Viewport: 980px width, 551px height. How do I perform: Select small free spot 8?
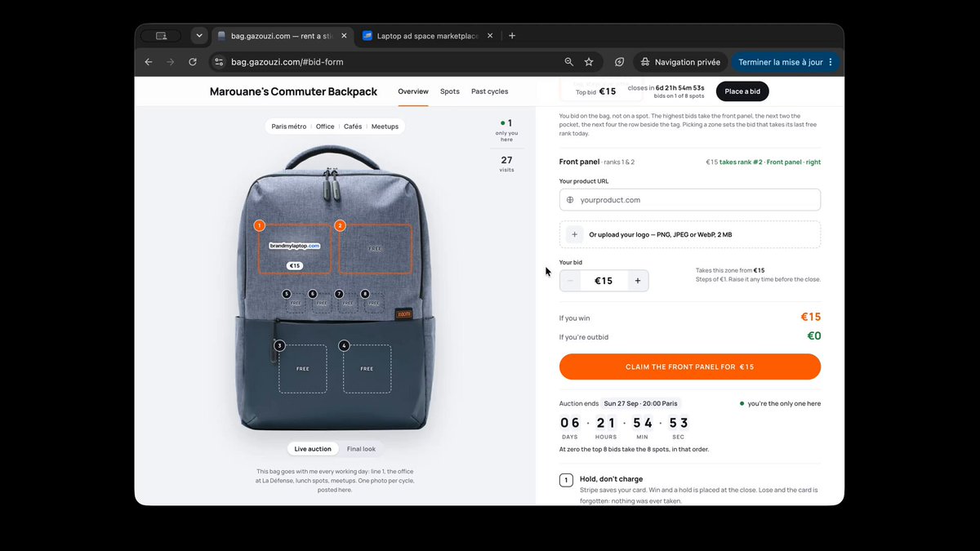tap(374, 304)
